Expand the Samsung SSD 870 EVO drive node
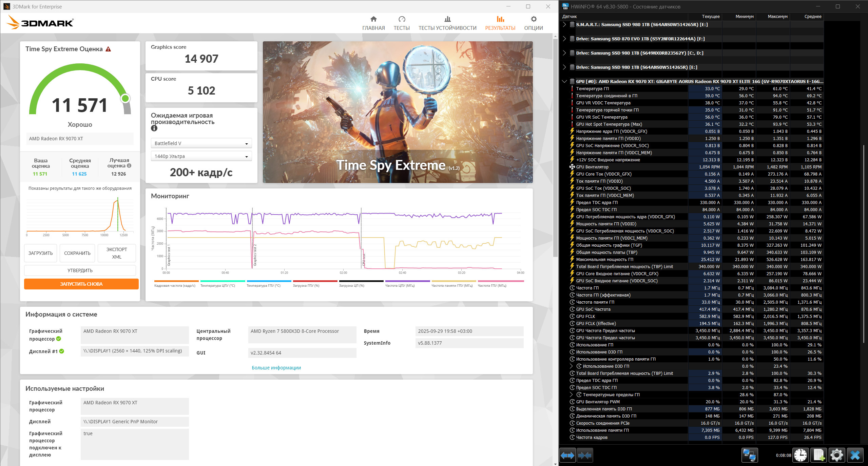This screenshot has width=868, height=466. [564, 39]
